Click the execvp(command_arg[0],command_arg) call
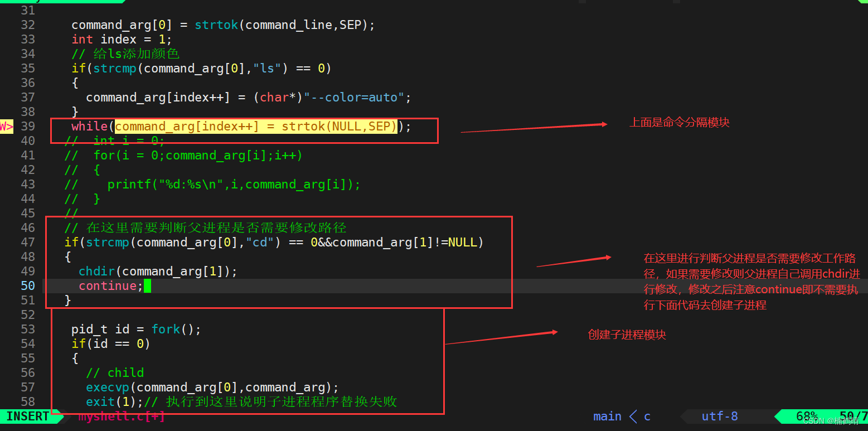 click(x=209, y=388)
